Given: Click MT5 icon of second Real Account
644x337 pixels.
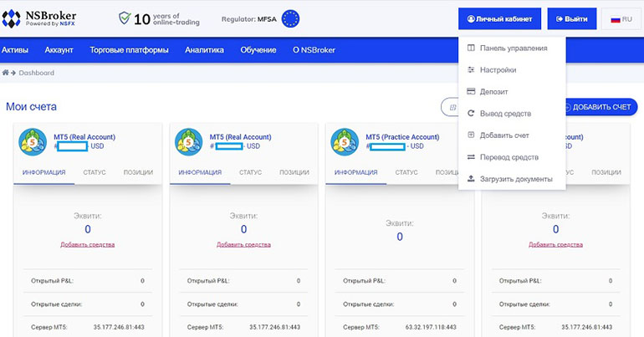Looking at the screenshot, I should point(188,142).
